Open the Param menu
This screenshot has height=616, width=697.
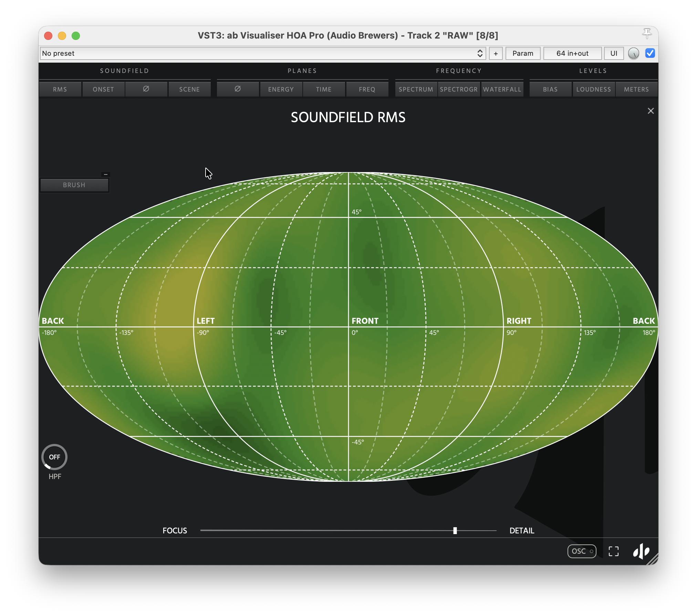[523, 53]
